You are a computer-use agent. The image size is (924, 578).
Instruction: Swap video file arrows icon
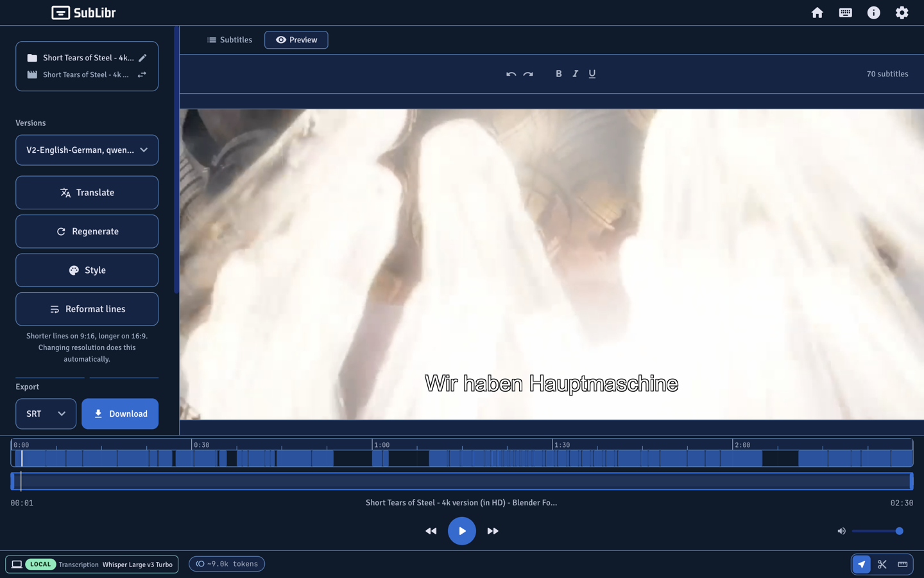click(x=142, y=74)
